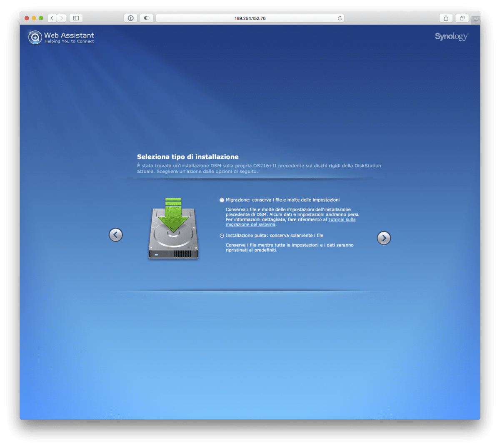Click the hard drive download illustration
500x448 pixels.
tap(173, 229)
